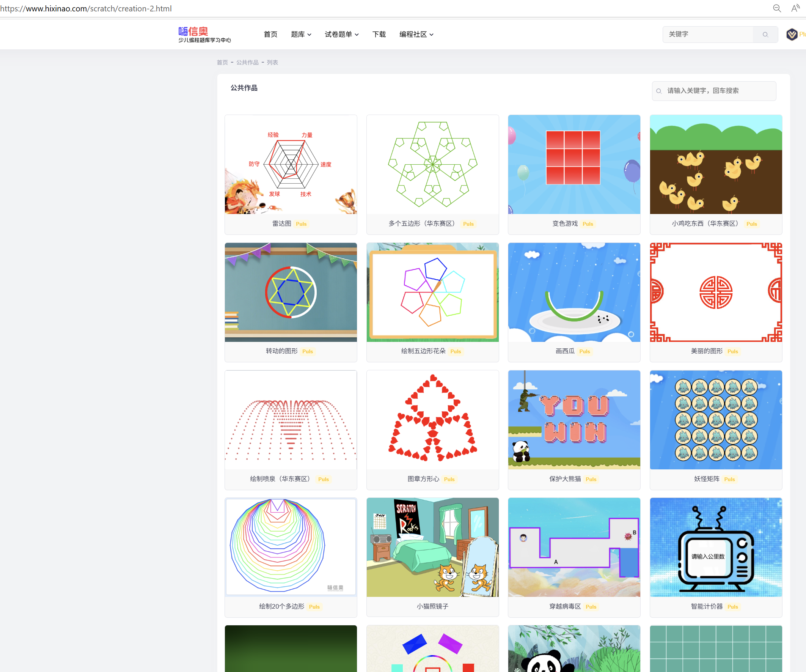The width and height of the screenshot is (806, 672).
Task: Open the 多个五边形 green pentagons thumbnail
Action: point(432,164)
